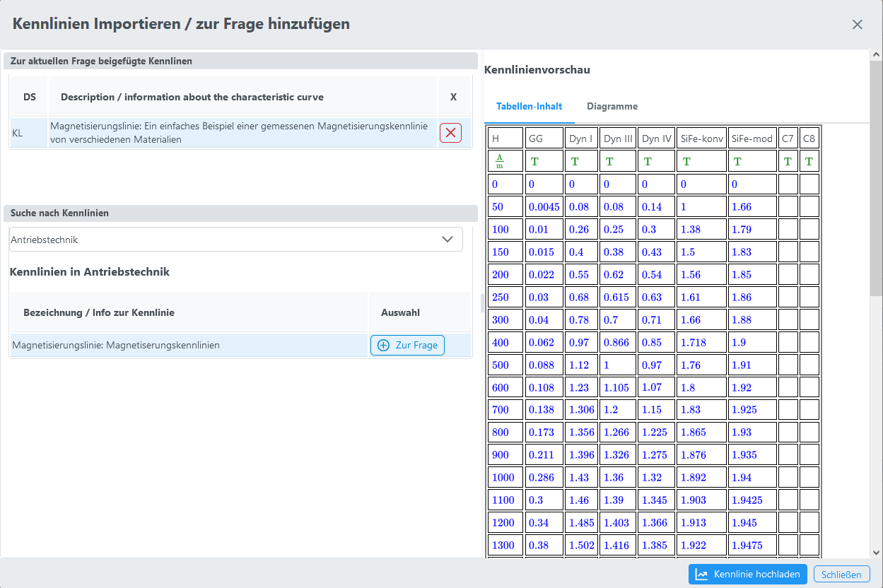Click the GG column header cell

tap(544, 139)
